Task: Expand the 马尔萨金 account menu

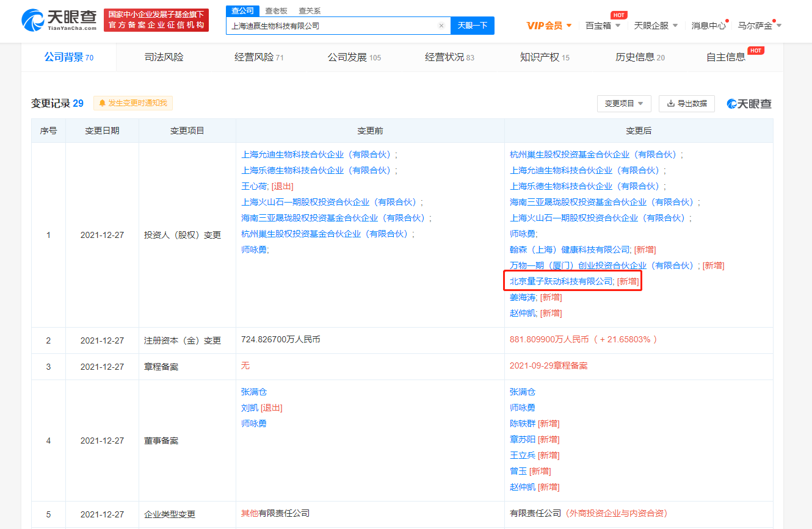Action: [759, 26]
